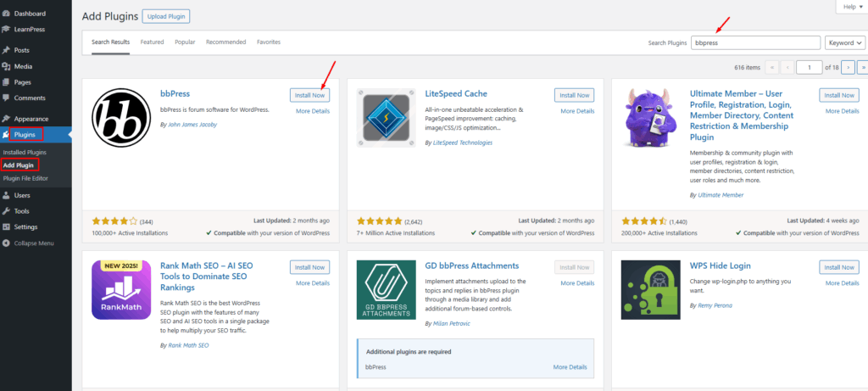868x391 pixels.
Task: Click the WPS Hide Login padlock logo
Action: tap(651, 290)
